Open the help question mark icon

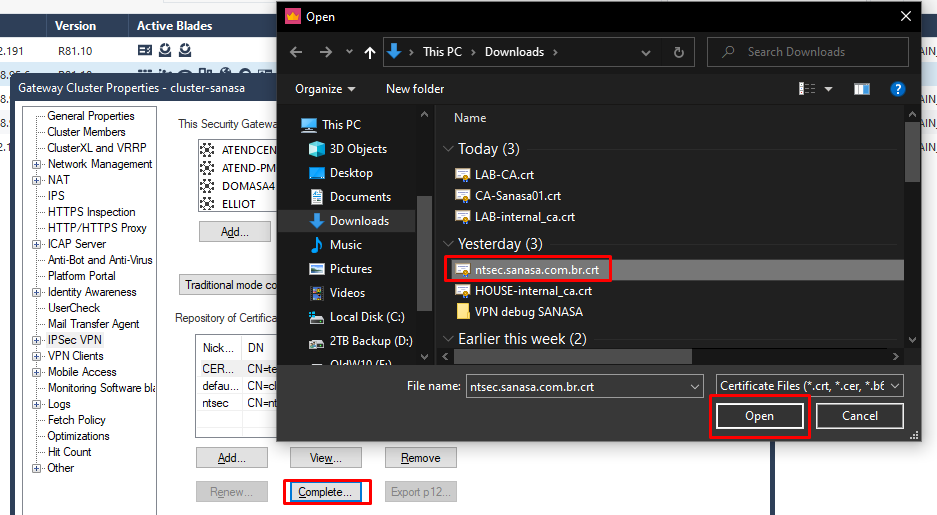897,89
